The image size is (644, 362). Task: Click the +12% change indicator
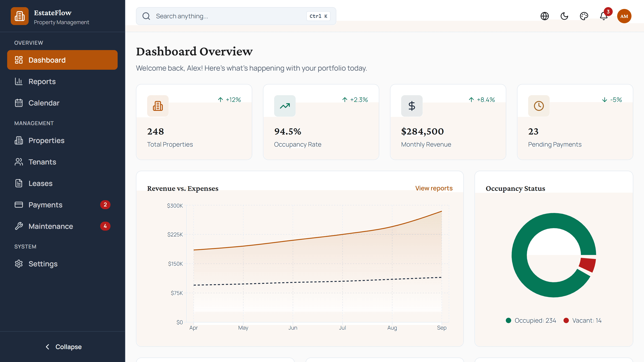click(x=229, y=100)
